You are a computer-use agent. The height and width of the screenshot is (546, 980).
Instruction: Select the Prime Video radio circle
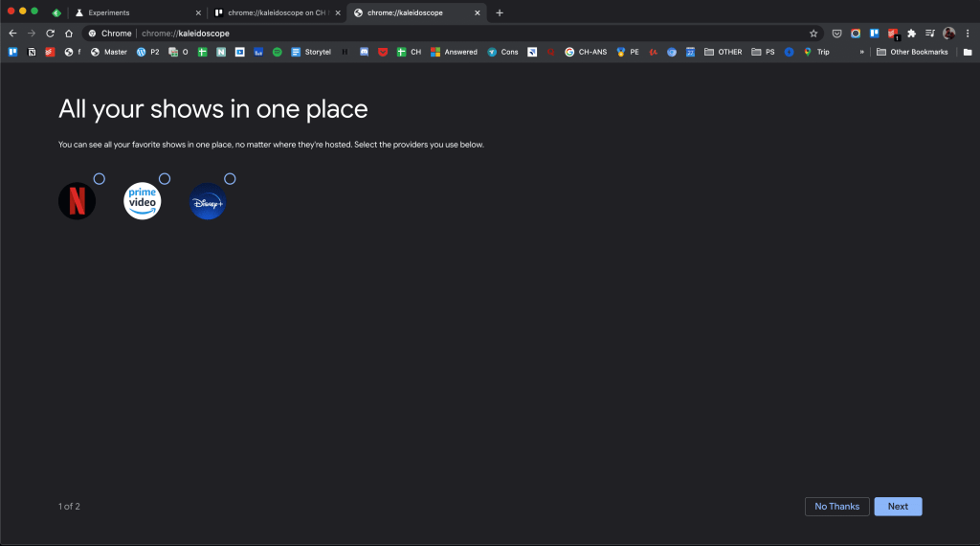pos(165,179)
